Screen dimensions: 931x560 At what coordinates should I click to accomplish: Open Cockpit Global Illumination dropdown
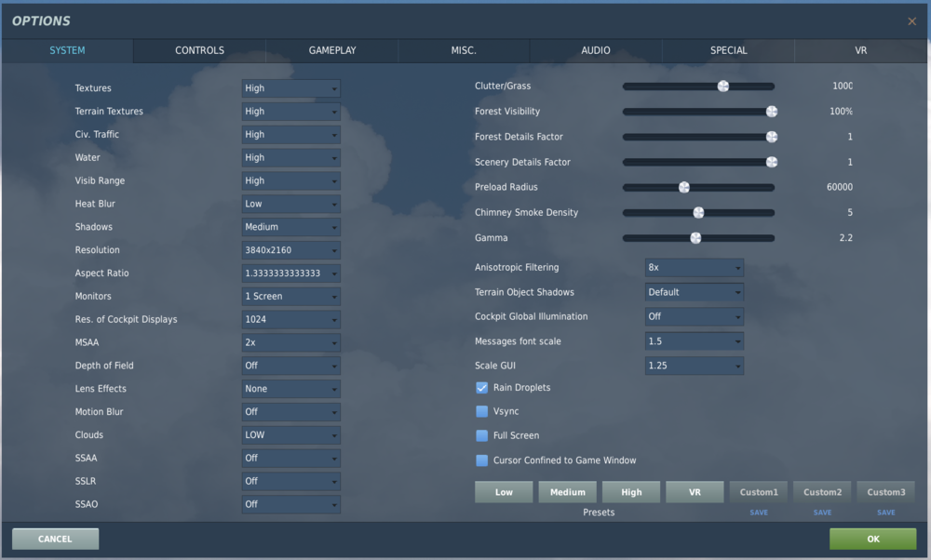(x=695, y=317)
